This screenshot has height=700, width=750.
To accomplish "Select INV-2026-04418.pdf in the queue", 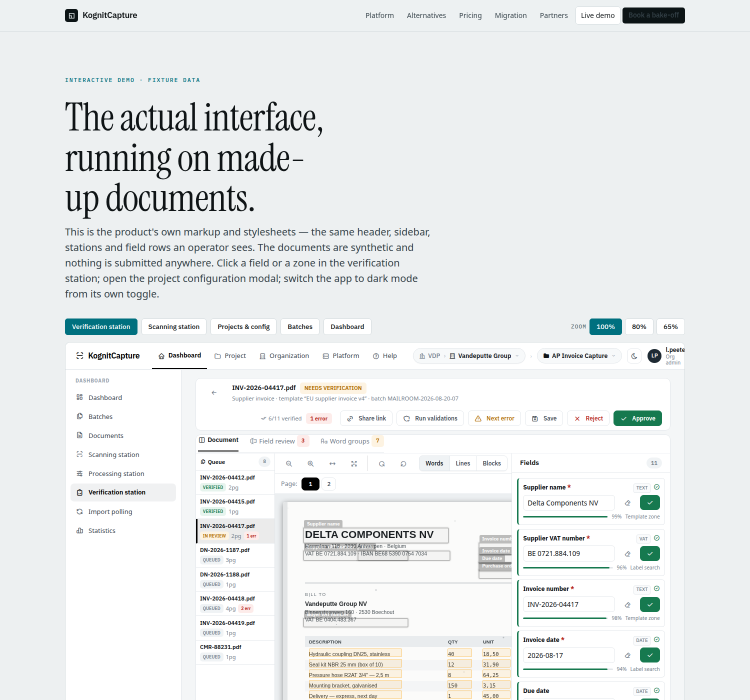I will pyautogui.click(x=235, y=603).
